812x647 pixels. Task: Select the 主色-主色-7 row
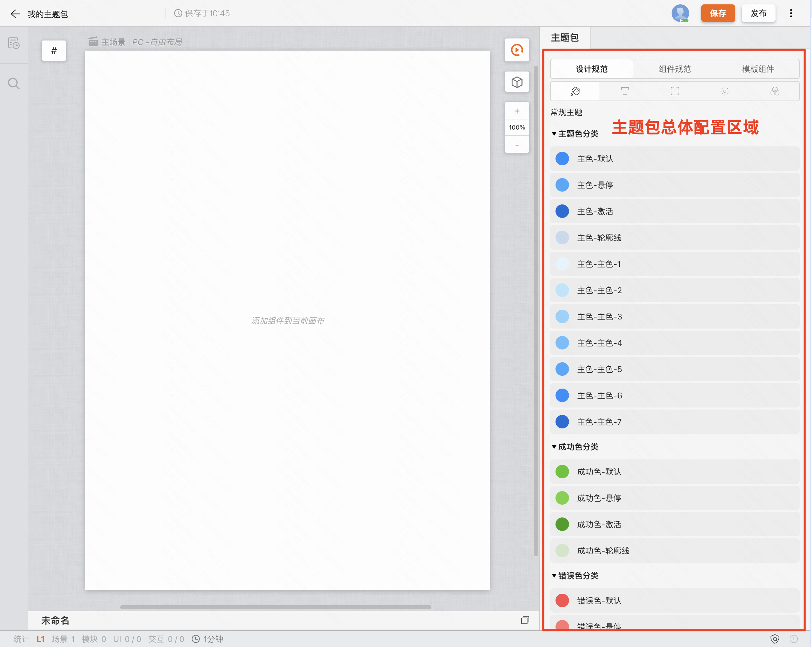tap(675, 422)
